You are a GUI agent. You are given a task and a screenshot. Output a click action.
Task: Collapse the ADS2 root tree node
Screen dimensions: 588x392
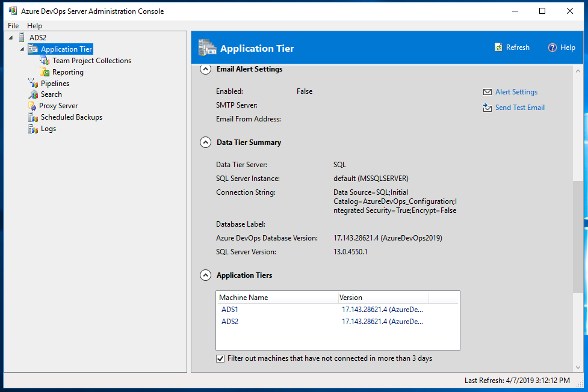[11, 37]
